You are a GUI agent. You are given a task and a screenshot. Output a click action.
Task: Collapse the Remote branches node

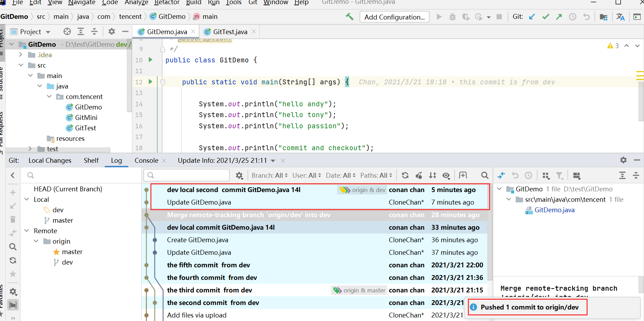(27, 230)
